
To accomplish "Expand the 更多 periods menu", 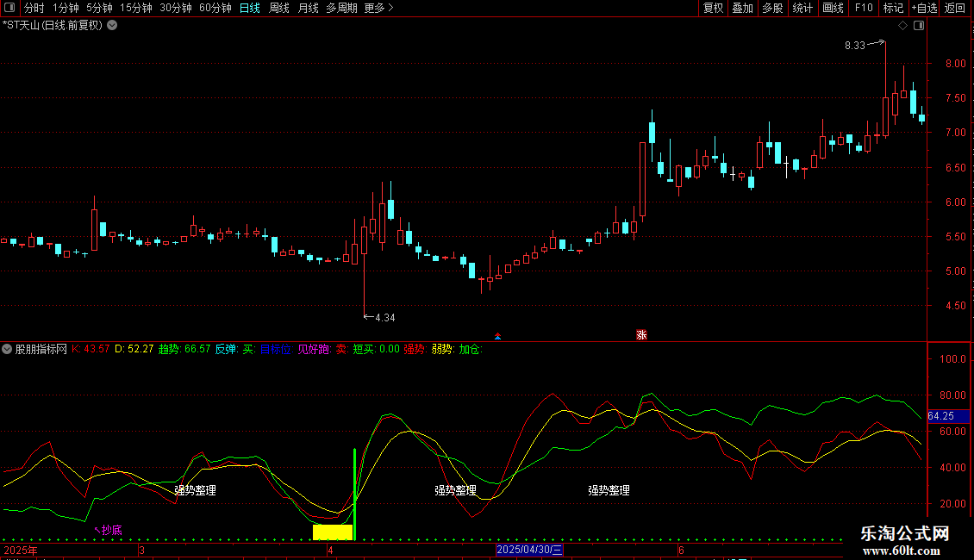I will click(379, 8).
